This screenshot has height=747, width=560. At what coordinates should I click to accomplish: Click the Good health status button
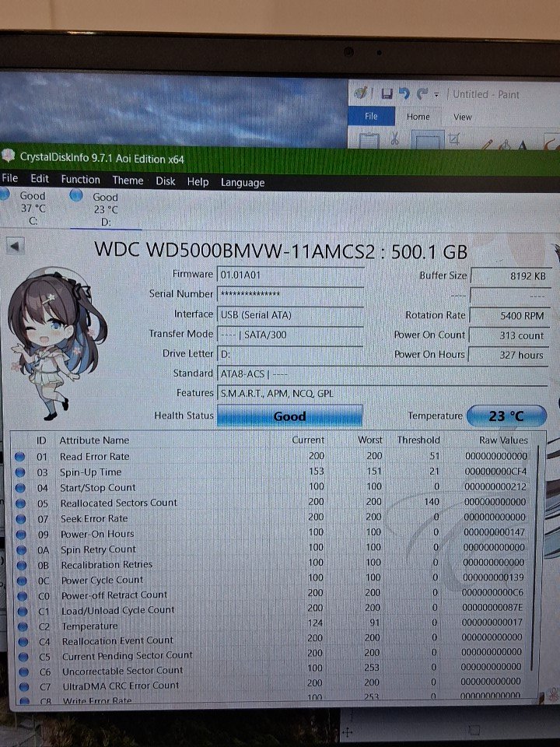click(x=289, y=416)
